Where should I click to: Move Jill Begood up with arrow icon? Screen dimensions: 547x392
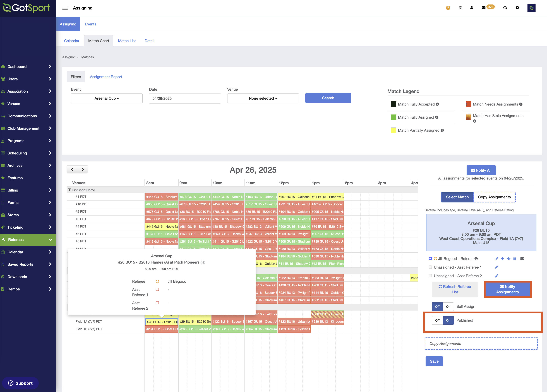click(x=502, y=259)
